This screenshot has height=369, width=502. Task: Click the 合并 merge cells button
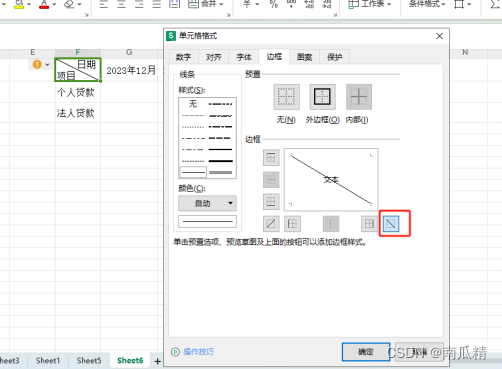(x=202, y=4)
